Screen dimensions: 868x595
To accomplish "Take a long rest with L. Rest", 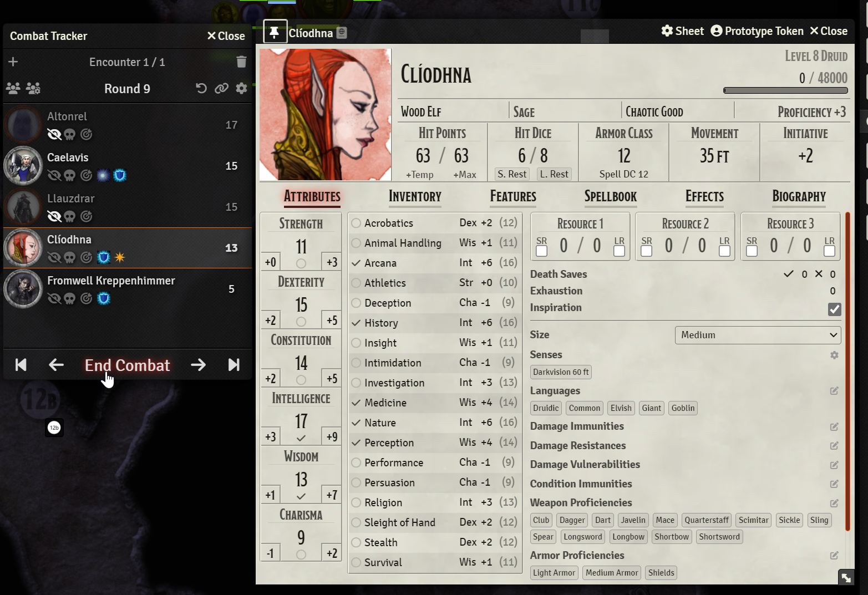I will coord(554,174).
